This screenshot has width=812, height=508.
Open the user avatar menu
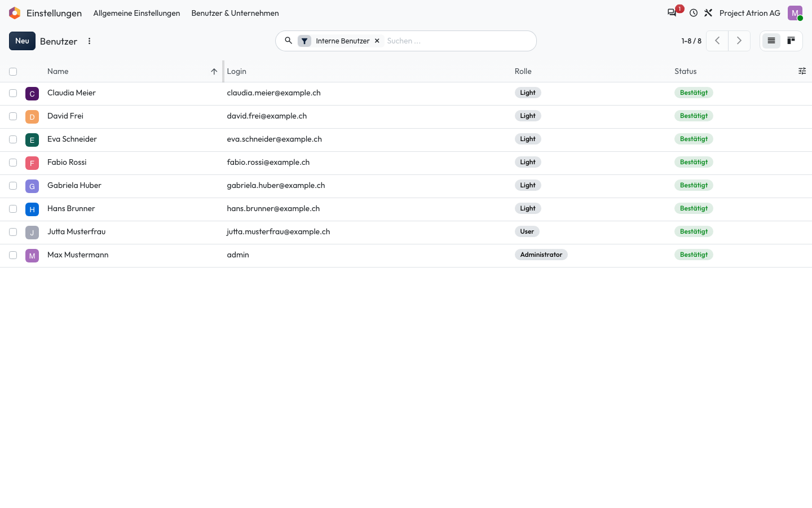tap(795, 13)
